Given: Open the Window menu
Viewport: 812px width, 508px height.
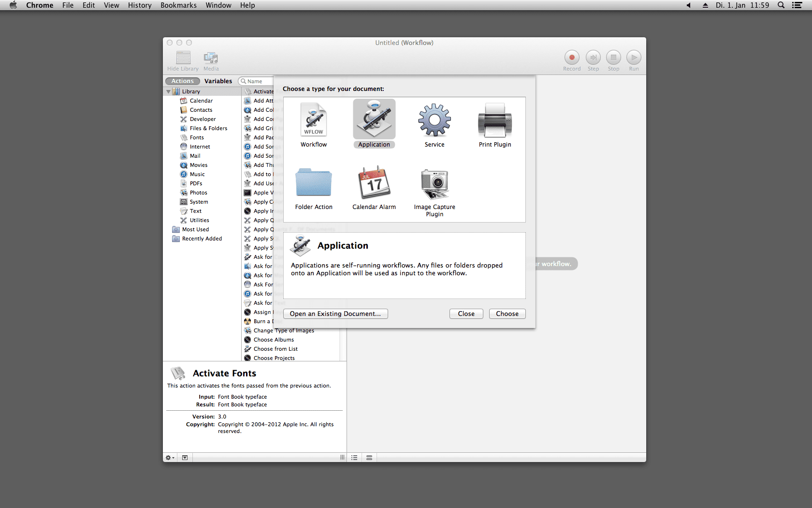Looking at the screenshot, I should pyautogui.click(x=218, y=5).
